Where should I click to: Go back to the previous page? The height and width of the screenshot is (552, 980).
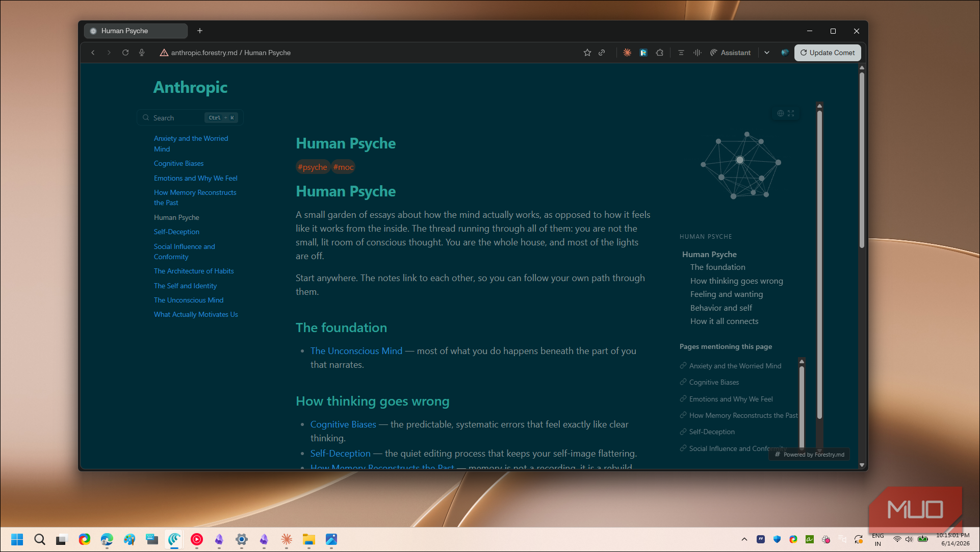click(x=93, y=53)
